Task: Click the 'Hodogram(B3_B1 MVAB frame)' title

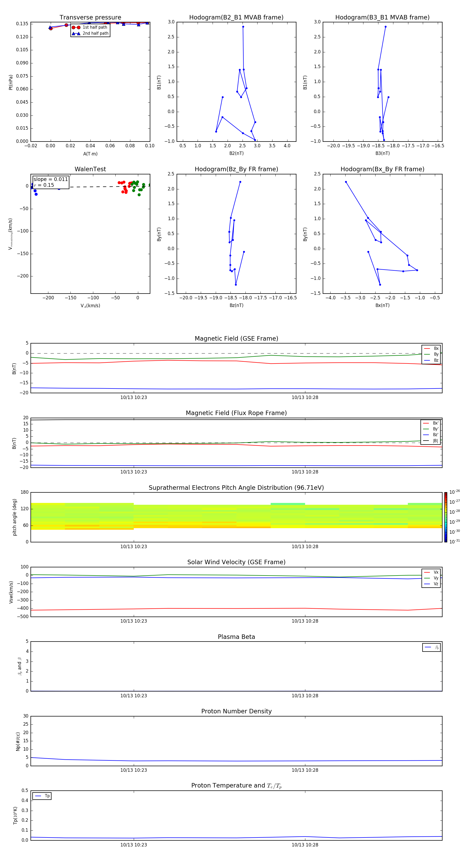Action: click(x=382, y=18)
